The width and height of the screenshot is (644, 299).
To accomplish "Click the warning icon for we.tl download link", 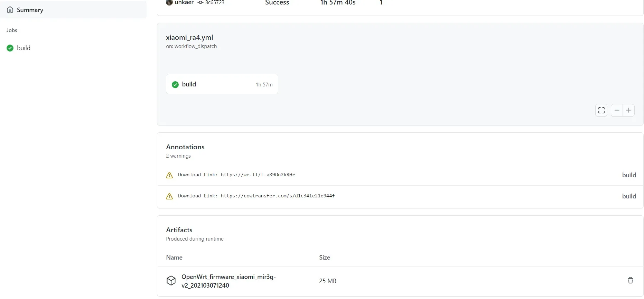I will [169, 175].
